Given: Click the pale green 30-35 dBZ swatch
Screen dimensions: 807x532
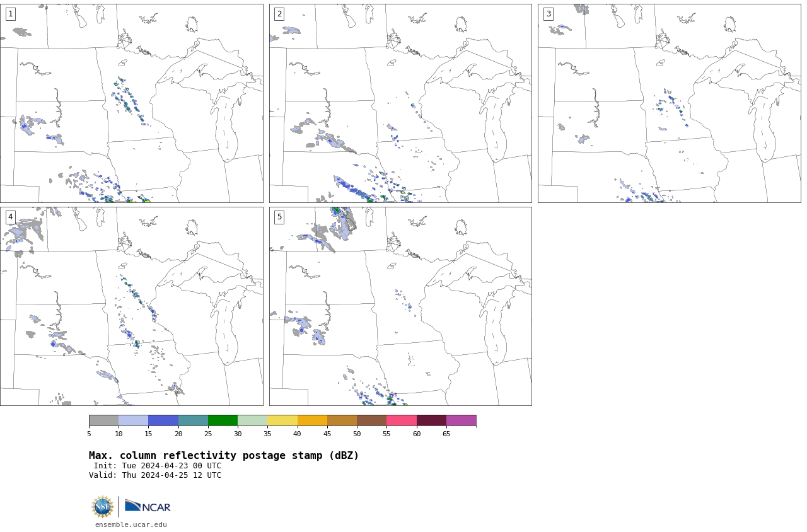Looking at the screenshot, I should (252, 420).
